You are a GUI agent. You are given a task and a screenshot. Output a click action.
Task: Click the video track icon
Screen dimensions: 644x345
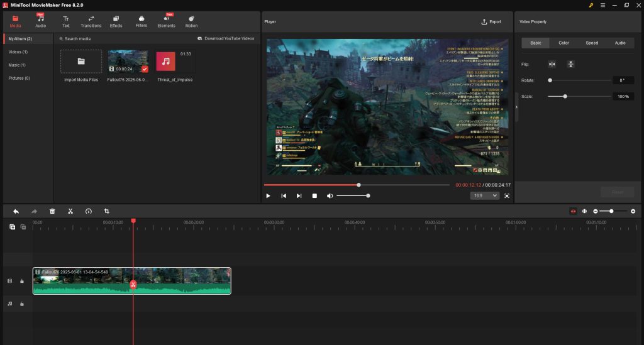[x=10, y=281]
